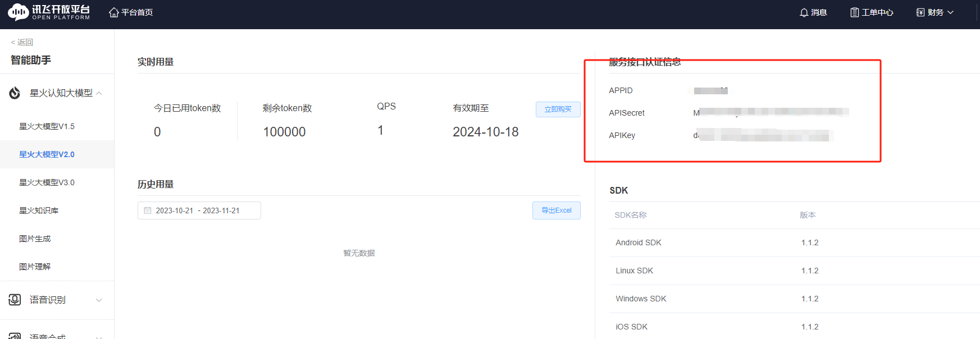The width and height of the screenshot is (980, 339).
Task: Click the masked APISecret value
Action: click(x=771, y=112)
